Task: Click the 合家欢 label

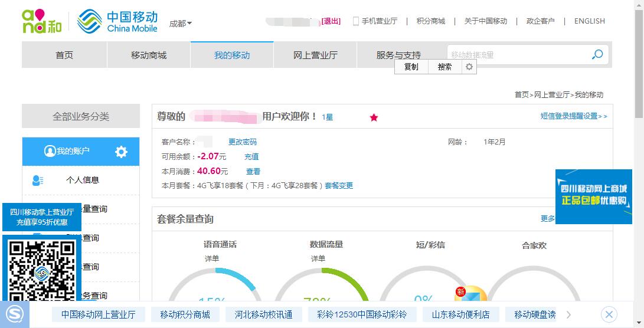Action: 534,245
